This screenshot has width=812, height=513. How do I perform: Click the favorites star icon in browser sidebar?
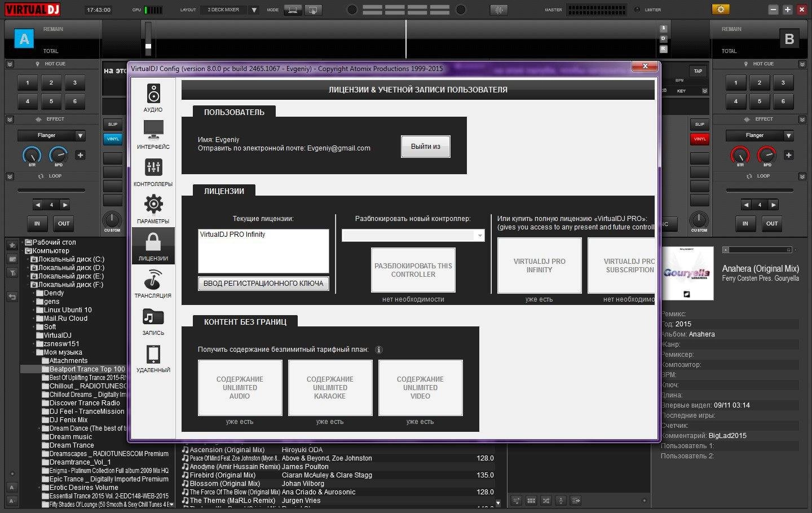tap(12, 245)
